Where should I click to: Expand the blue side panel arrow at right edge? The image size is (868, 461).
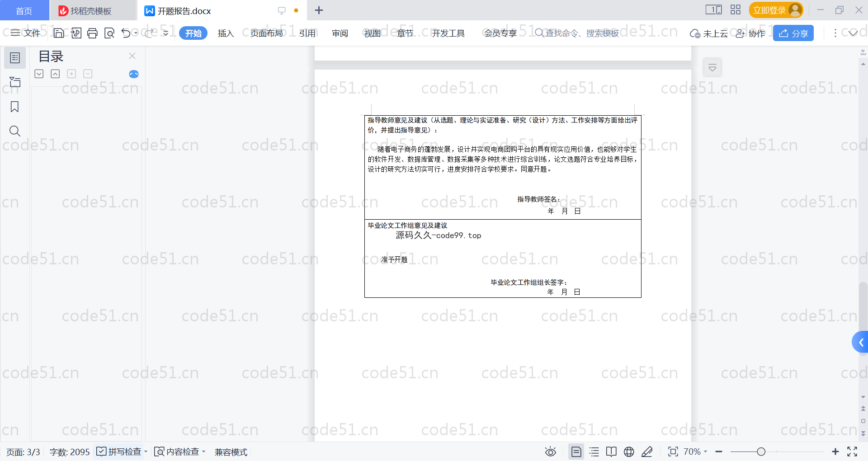pyautogui.click(x=860, y=343)
